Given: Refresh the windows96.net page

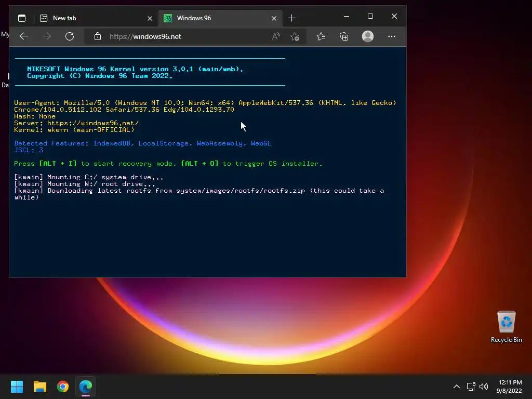Looking at the screenshot, I should 70,36.
